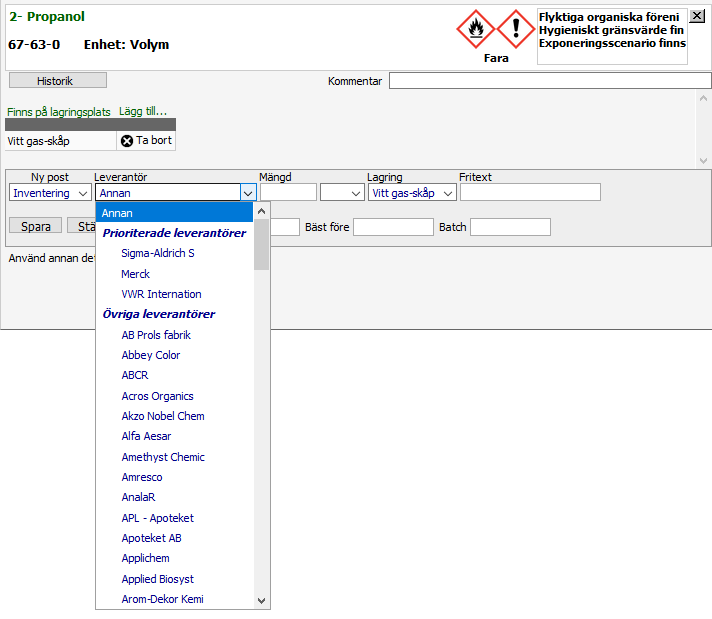Select Annan in the supplier list
This screenshot has width=712, height=619.
click(174, 213)
